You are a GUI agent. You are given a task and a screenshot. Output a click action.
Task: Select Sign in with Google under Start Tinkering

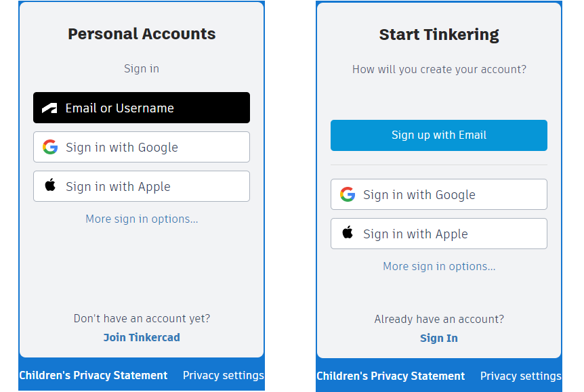[439, 195]
